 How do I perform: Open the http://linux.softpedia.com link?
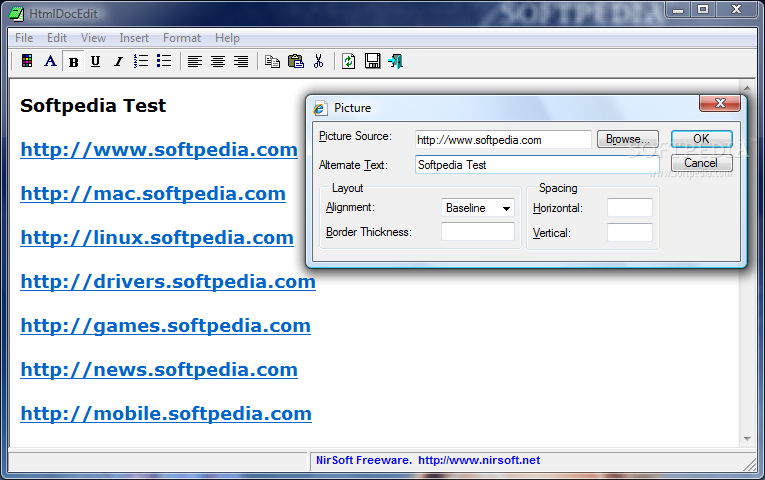pyautogui.click(x=157, y=238)
